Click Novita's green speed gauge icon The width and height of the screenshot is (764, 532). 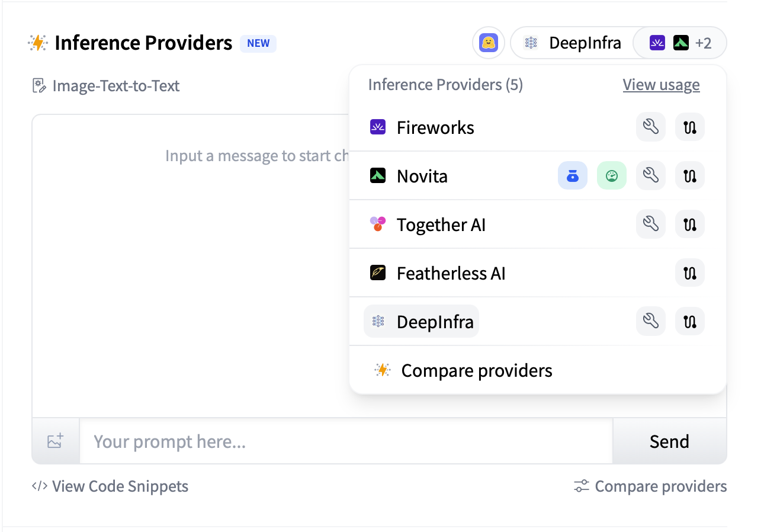(612, 175)
